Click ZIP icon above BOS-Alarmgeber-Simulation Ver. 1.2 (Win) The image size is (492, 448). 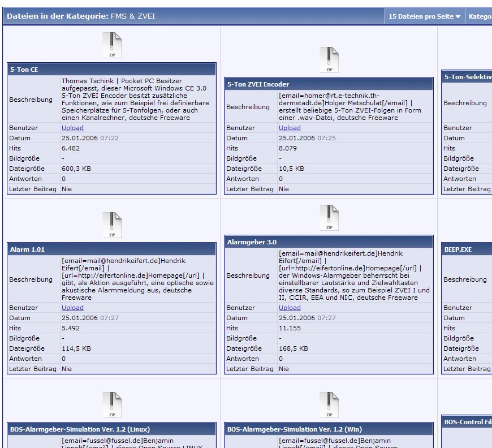coord(329,405)
